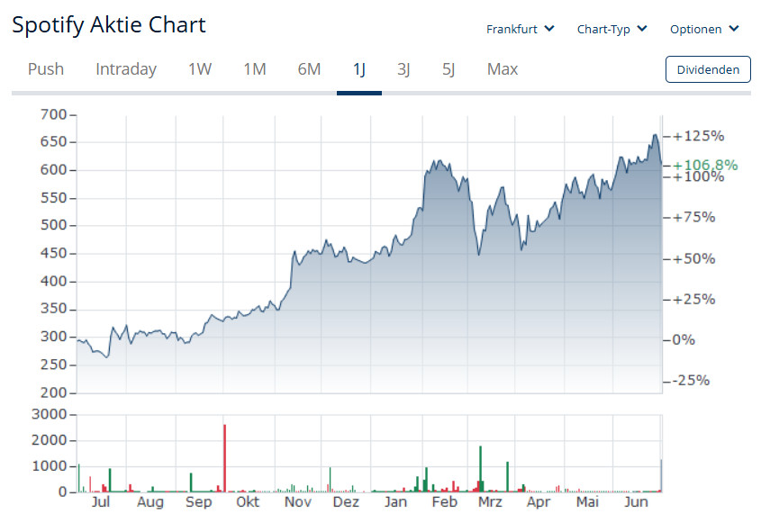The height and width of the screenshot is (532, 761).
Task: Click the Jan month label
Action: 395,502
